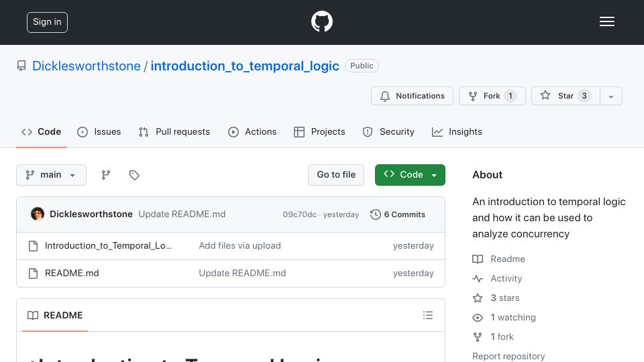Open the Introduction_to_Temporal_Lo... file
This screenshot has width=644, height=362.
108,246
